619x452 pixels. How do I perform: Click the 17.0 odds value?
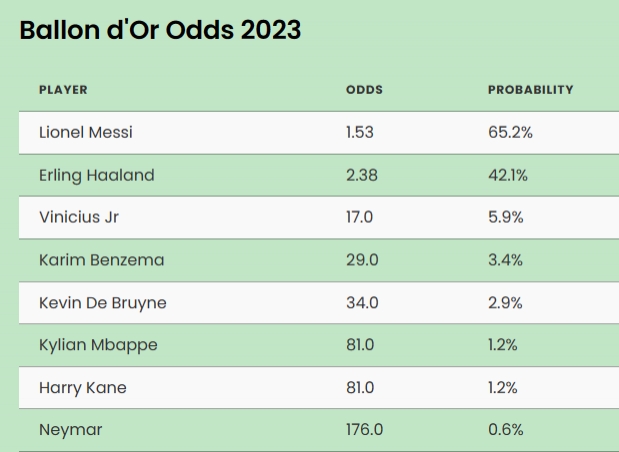pos(360,217)
